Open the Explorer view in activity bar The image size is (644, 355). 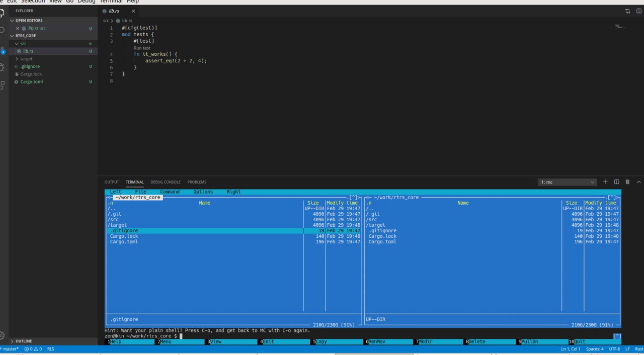point(2,13)
